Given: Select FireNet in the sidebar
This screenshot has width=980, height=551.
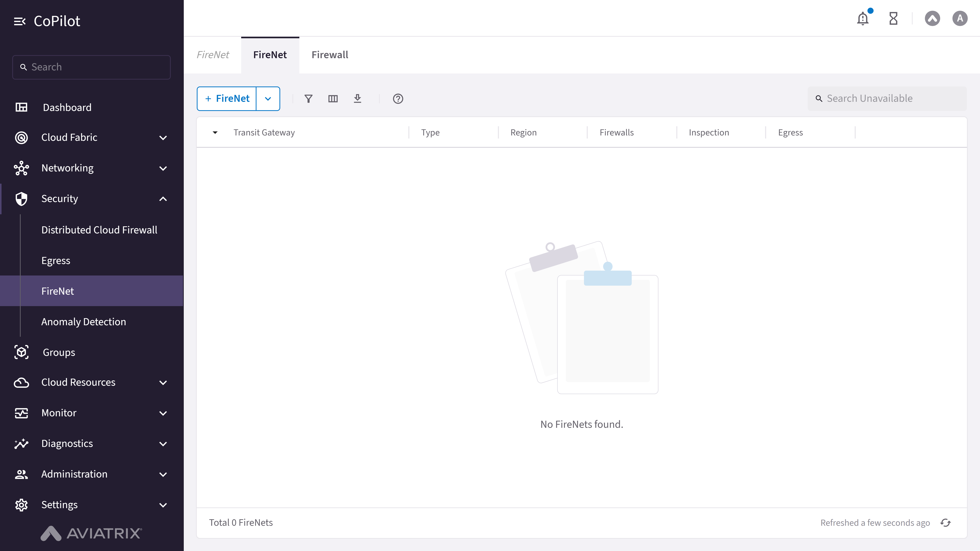Looking at the screenshot, I should (91, 291).
